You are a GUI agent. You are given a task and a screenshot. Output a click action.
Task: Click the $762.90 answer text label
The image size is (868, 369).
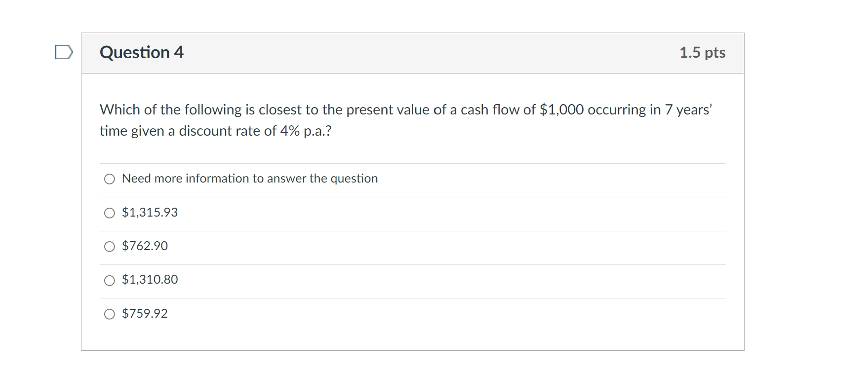coord(145,246)
